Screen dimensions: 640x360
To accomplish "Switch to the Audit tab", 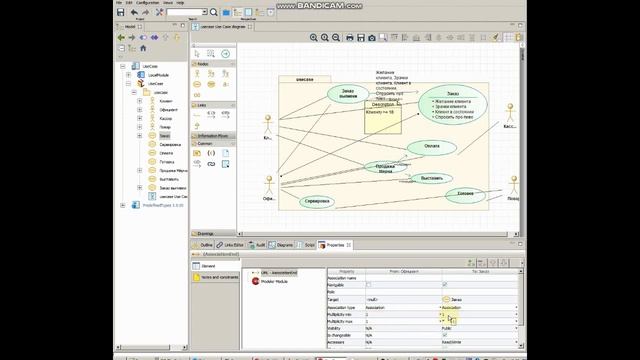I will 257,245.
